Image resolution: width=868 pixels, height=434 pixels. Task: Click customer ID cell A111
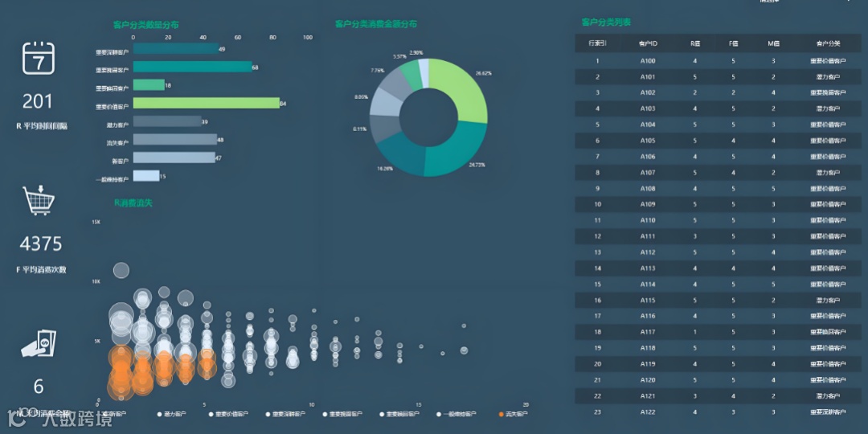(648, 236)
